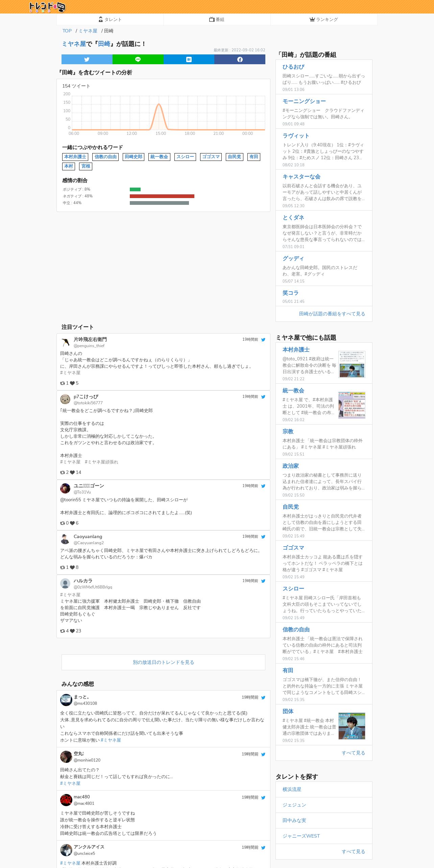Open Twitter icon on ハルカラ tweet

coord(263,581)
